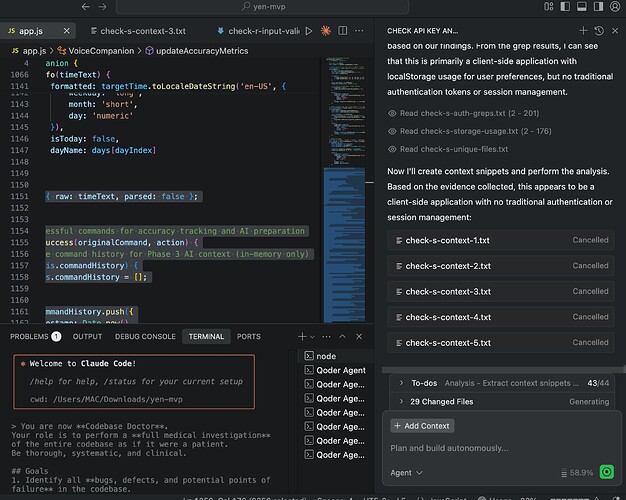626x500 pixels.
Task: Switch to the app.js tab
Action: [31, 31]
